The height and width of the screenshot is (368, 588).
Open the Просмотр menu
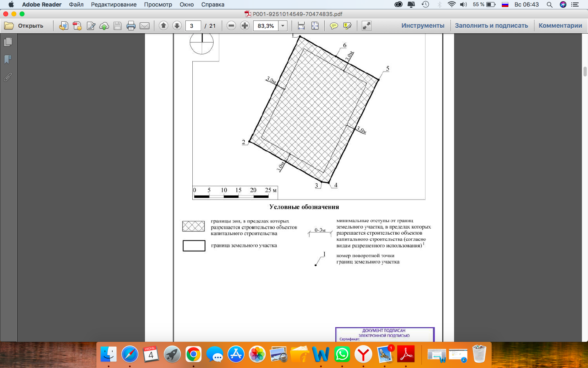[x=158, y=4]
